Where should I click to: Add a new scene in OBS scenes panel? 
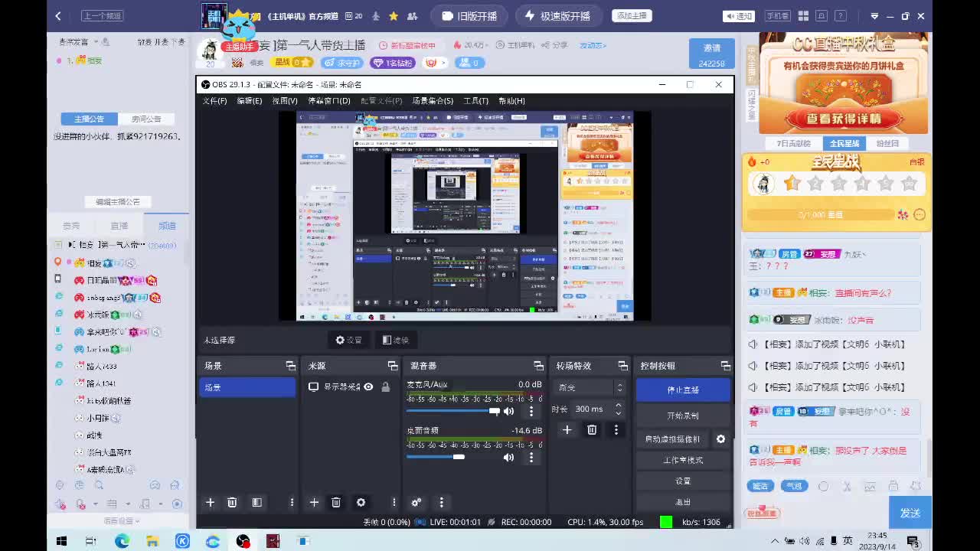210,503
